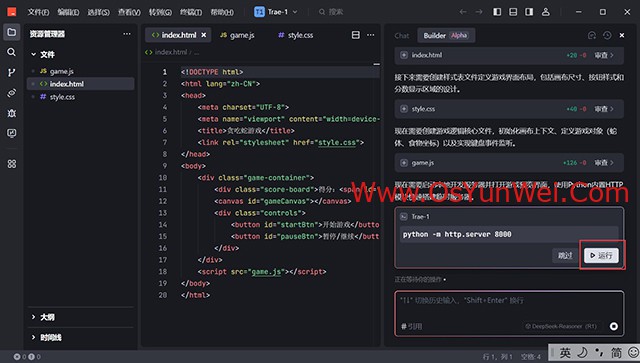
Task: Click the terminal icon in Trae-1 command card
Action: coord(404,217)
